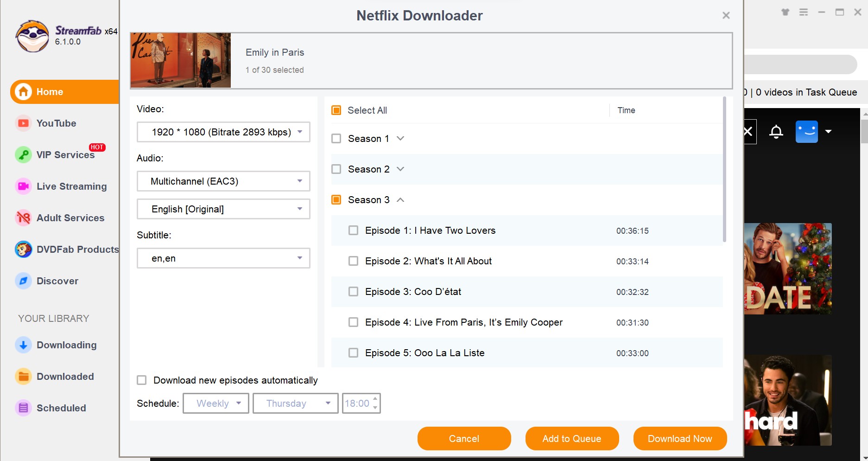Click the Cancel button
Image resolution: width=868 pixels, height=461 pixels.
(464, 439)
